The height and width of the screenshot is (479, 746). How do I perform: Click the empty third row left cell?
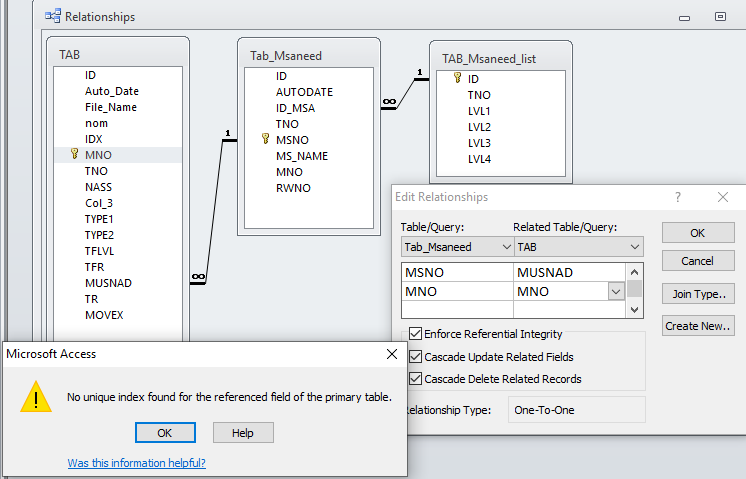pyautogui.click(x=457, y=310)
